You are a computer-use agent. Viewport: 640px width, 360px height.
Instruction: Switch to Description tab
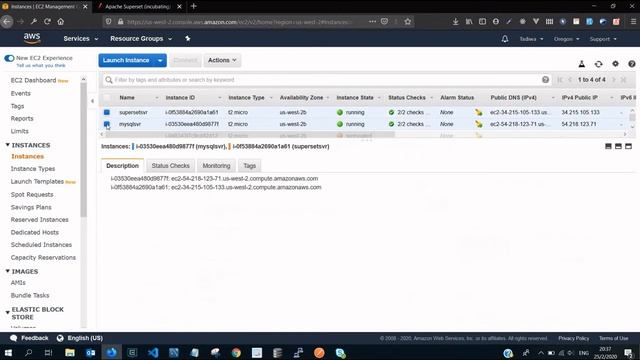click(122, 166)
